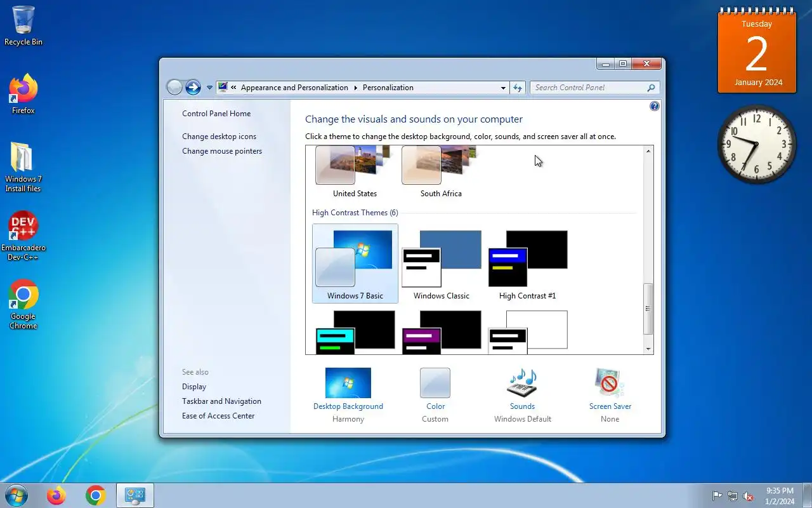The height and width of the screenshot is (508, 812).
Task: Click the Refresh button beside address bar
Action: click(518, 88)
